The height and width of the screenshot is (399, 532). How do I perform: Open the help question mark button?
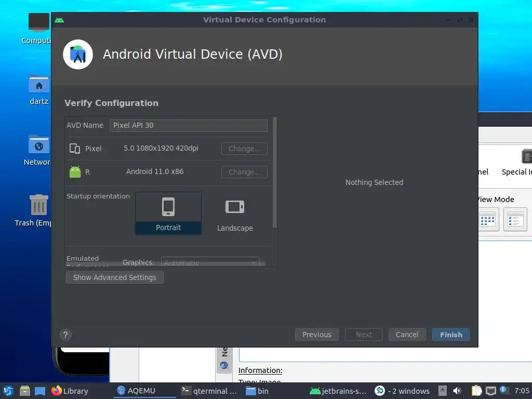pos(65,335)
